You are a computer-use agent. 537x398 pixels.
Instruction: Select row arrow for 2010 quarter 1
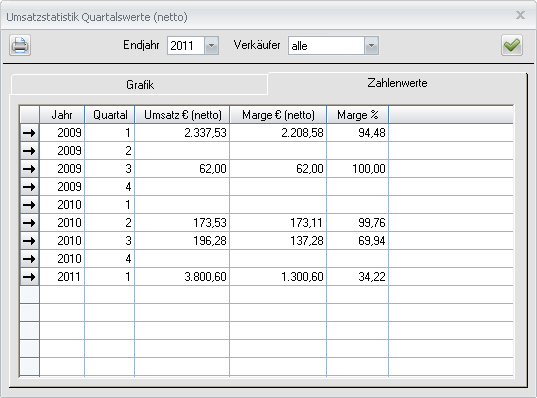[29, 205]
